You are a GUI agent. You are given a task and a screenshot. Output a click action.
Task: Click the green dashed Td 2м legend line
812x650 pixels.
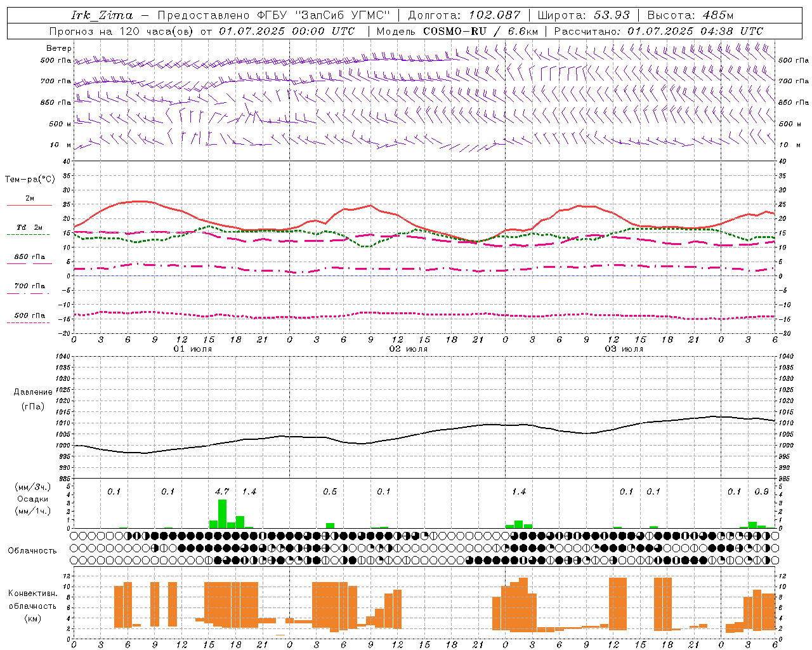coord(28,234)
